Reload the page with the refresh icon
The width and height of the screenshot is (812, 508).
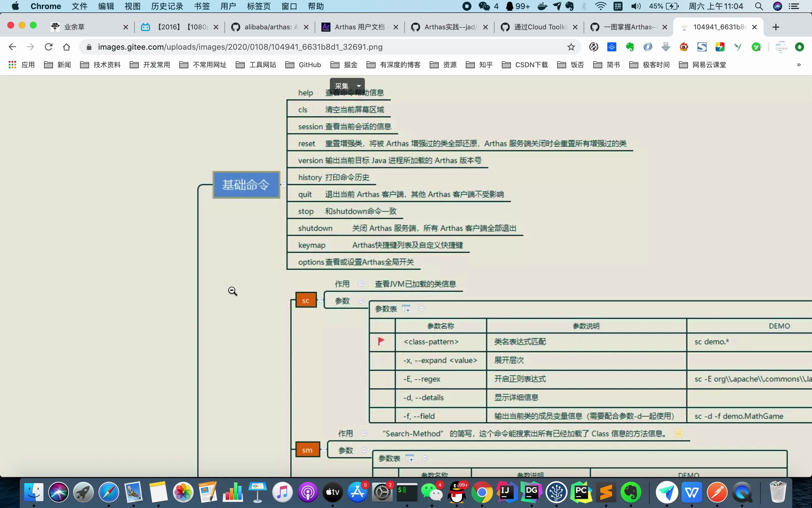tap(49, 47)
